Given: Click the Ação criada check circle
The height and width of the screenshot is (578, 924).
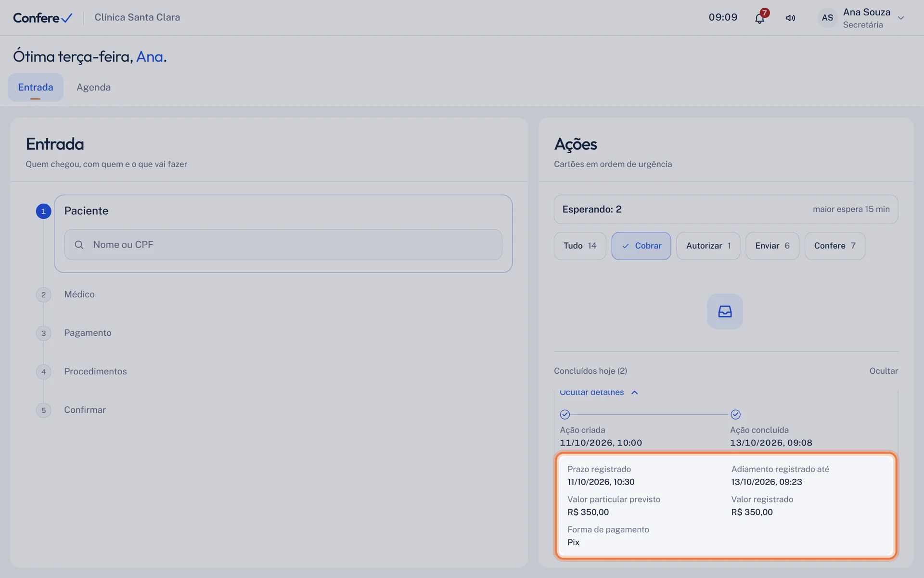Looking at the screenshot, I should click(x=565, y=414).
